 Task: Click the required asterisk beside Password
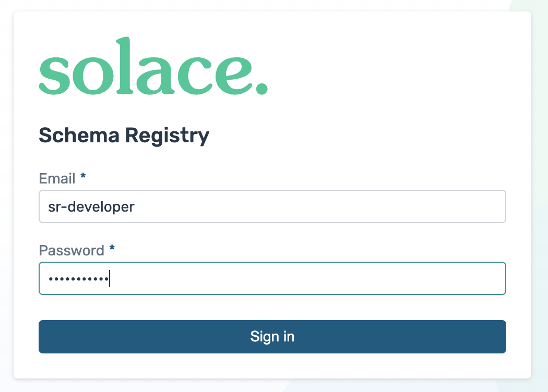pyautogui.click(x=112, y=250)
